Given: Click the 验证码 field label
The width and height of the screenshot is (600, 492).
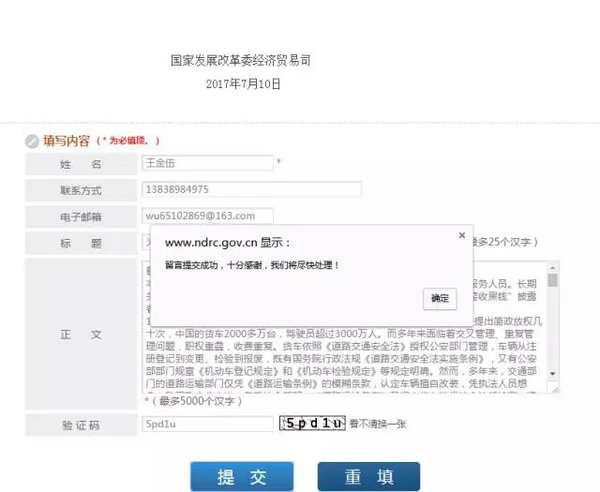Looking at the screenshot, I should [80, 425].
